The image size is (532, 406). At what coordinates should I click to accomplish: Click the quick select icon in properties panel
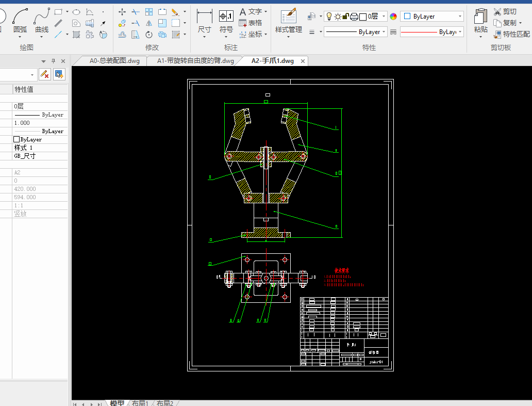point(59,74)
